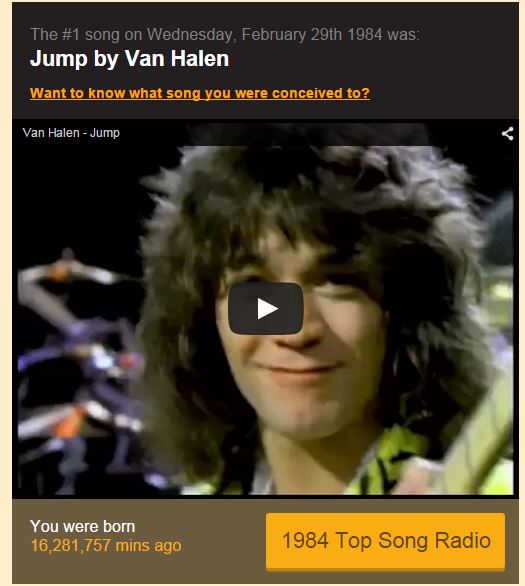This screenshot has height=586, width=525.
Task: Click the share icon on the video
Action: tap(507, 133)
